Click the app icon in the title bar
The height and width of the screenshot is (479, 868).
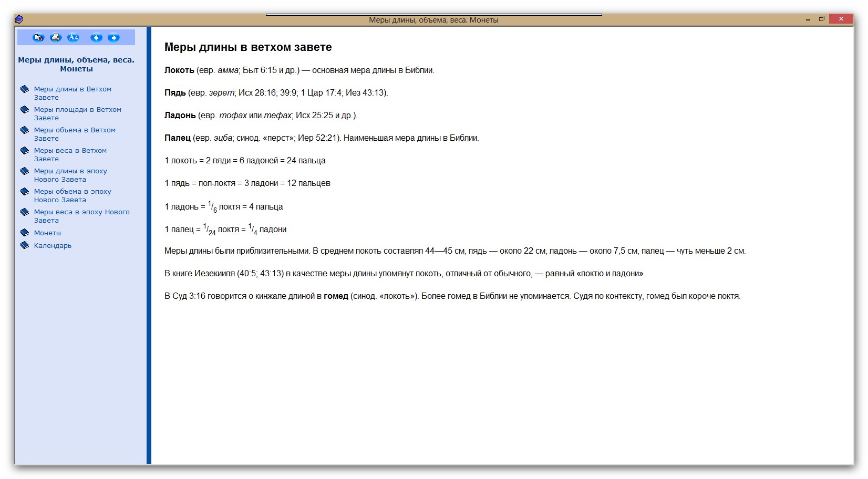(x=19, y=19)
